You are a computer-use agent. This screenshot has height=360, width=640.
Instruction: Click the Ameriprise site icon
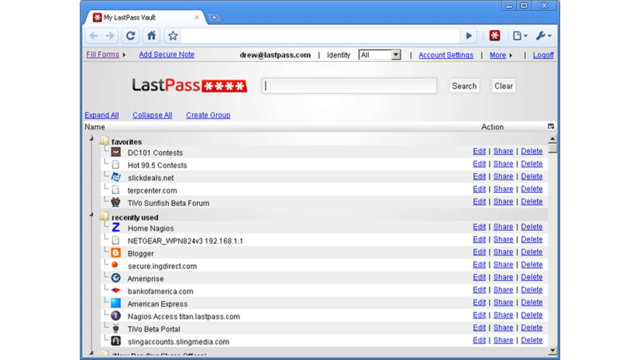tap(116, 278)
